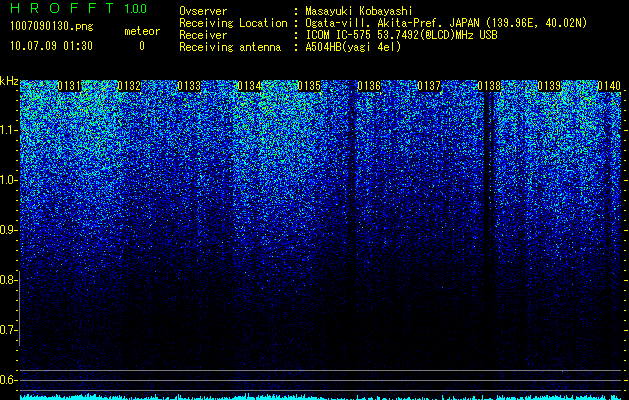The width and height of the screenshot is (629, 400).
Task: Select the filename 1007090130.png
Action: 52,26
